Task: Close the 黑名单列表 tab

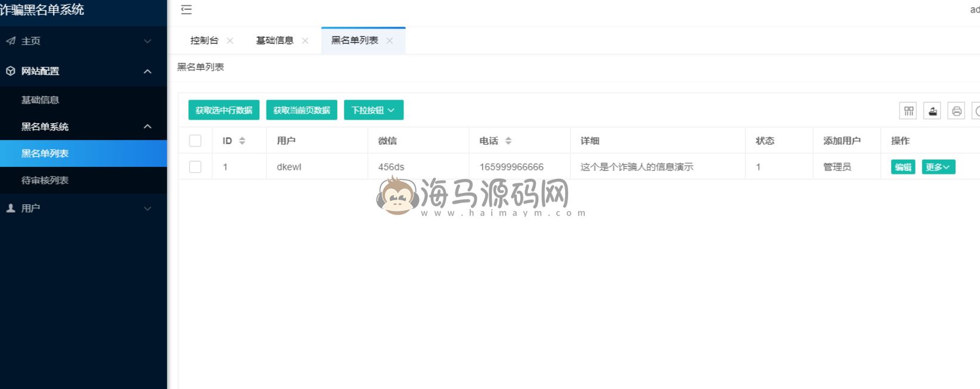Action: click(390, 41)
